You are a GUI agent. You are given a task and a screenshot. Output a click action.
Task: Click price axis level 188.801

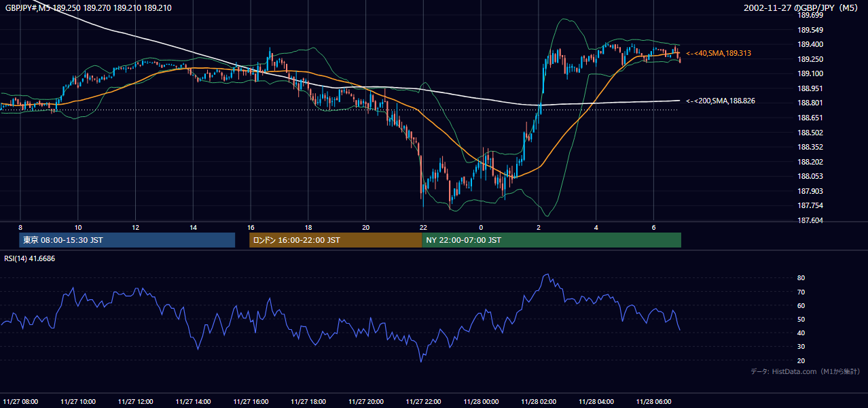click(x=810, y=103)
